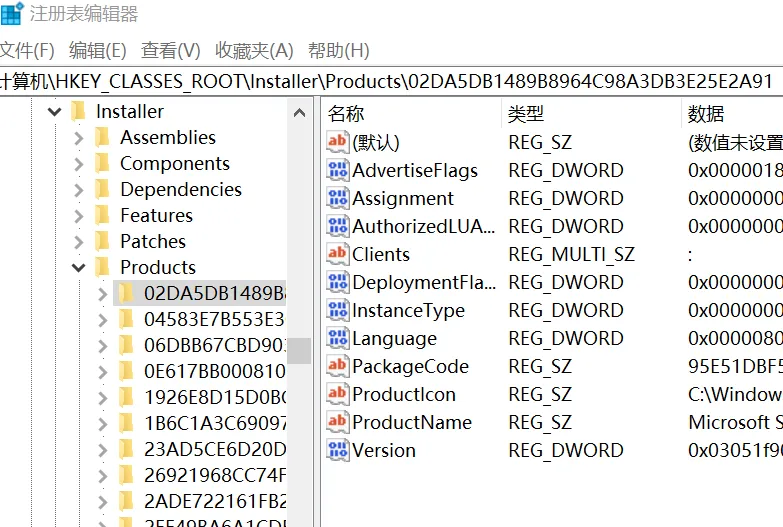Select the Assemblies folder icon
The width and height of the screenshot is (783, 527).
102,137
